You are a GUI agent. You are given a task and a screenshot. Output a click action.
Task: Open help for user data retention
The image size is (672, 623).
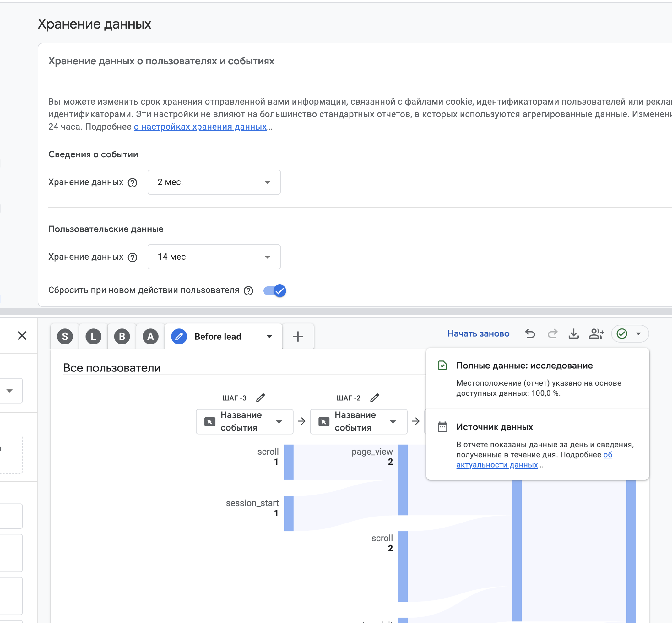click(133, 257)
